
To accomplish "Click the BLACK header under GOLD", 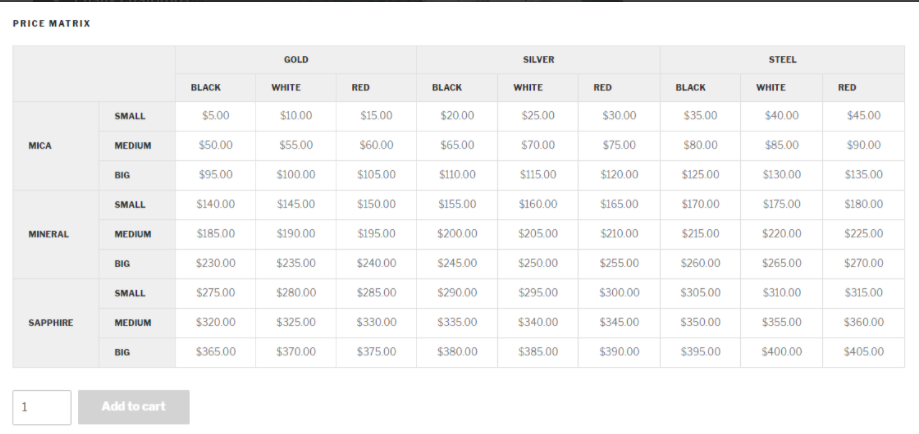I will [x=216, y=88].
